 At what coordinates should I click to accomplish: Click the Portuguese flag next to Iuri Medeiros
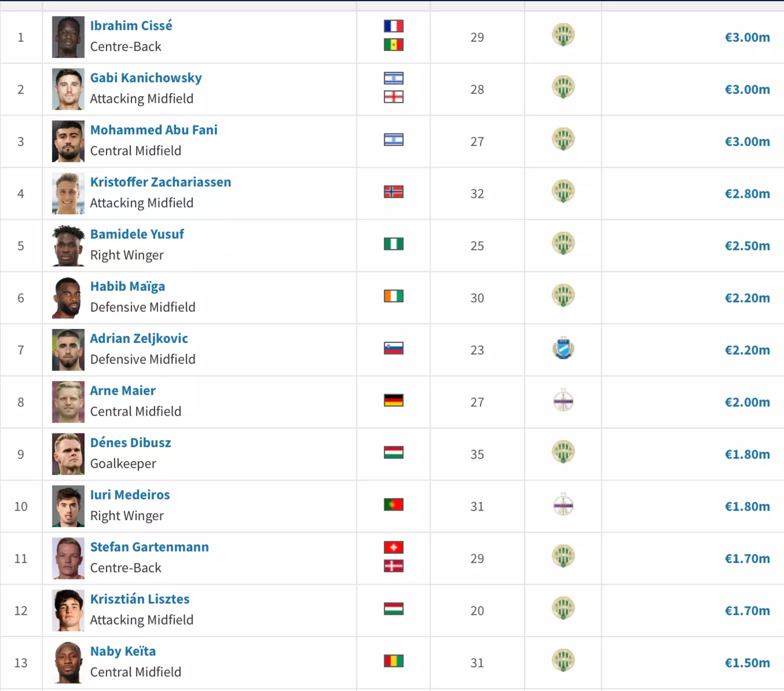393,505
